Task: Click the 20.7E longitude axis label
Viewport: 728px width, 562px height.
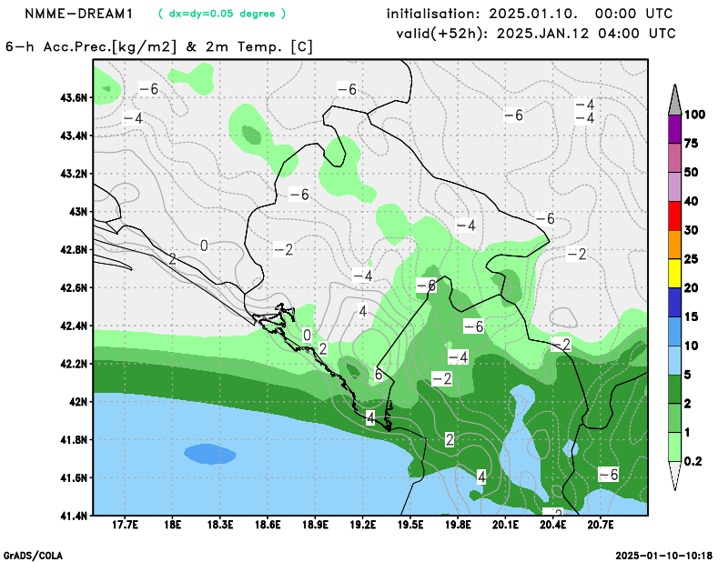Action: pos(601,525)
